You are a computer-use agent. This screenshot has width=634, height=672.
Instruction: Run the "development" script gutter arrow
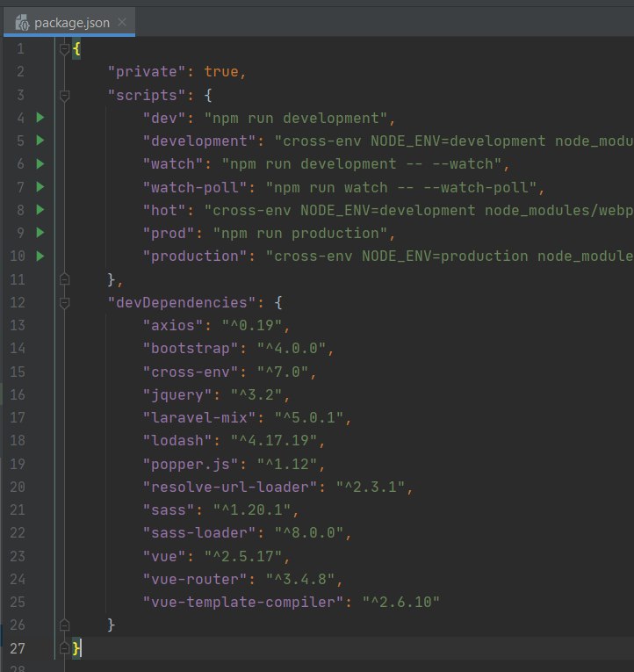point(40,141)
